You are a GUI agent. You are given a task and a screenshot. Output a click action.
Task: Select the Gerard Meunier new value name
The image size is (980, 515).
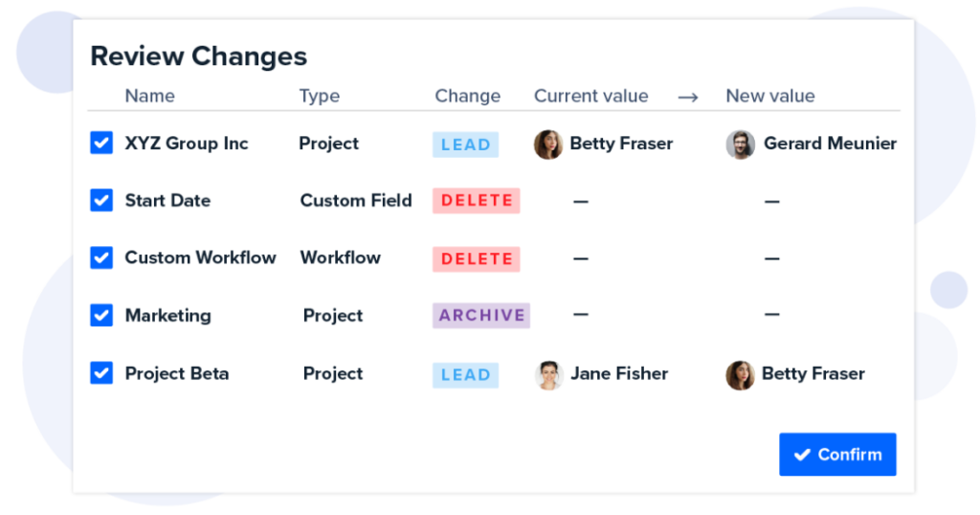click(x=830, y=144)
